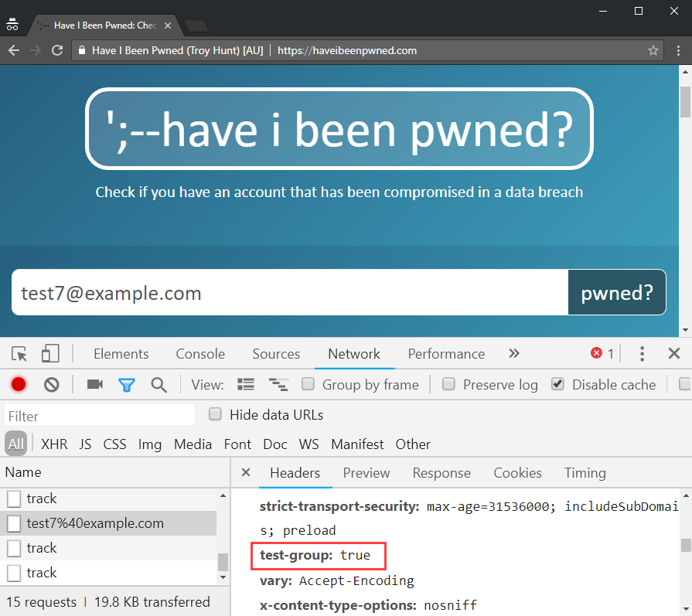This screenshot has height=616, width=692.
Task: Click the red error count indicator
Action: click(x=602, y=353)
